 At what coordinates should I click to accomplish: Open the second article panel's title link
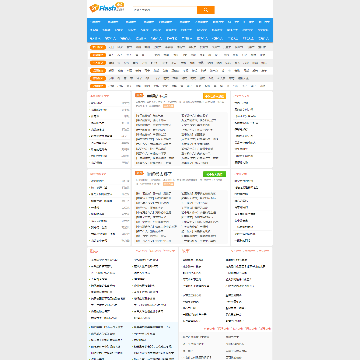[159, 174]
